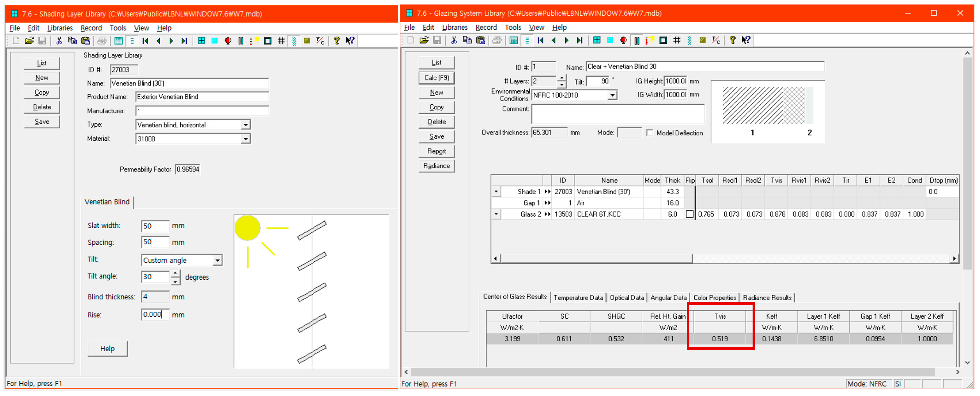Open the shade Type dropdown
Image resolution: width=980 pixels, height=396 pixels.
pos(246,125)
